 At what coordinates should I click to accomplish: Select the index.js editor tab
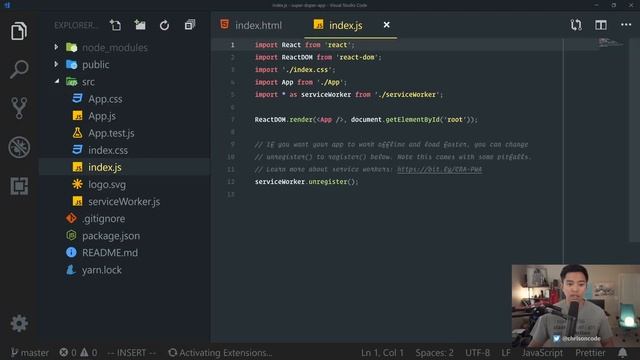tap(345, 25)
